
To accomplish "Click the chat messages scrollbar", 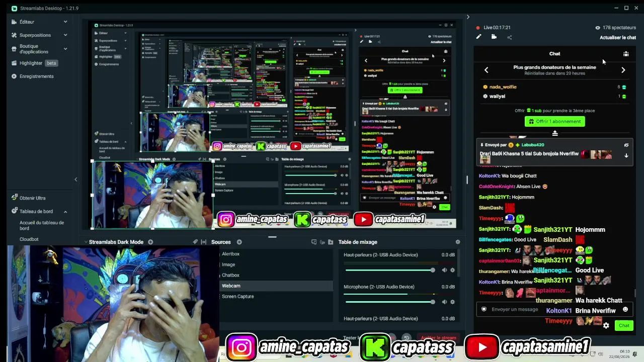I will click(x=635, y=293).
